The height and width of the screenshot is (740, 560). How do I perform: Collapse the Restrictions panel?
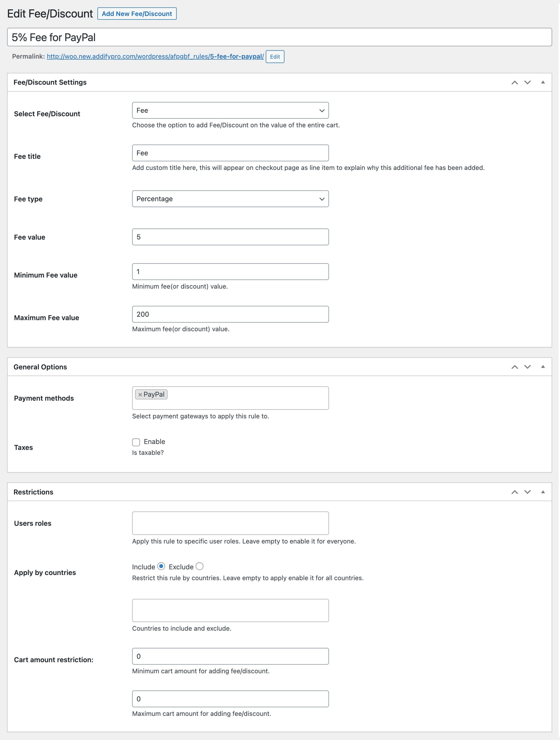click(543, 492)
